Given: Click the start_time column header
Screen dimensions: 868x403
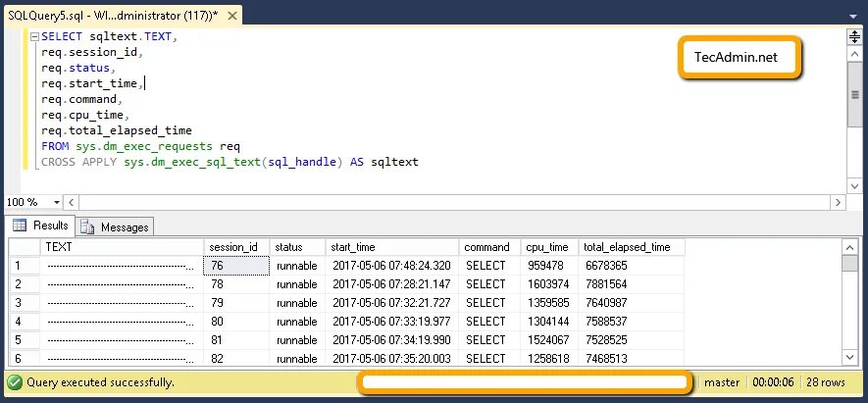Looking at the screenshot, I should pyautogui.click(x=392, y=247).
